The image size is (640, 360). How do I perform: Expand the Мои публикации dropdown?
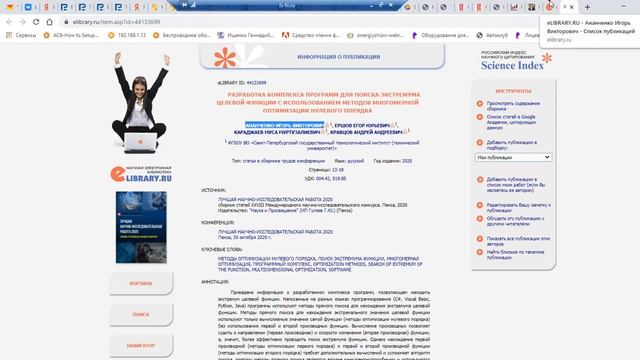tap(513, 157)
